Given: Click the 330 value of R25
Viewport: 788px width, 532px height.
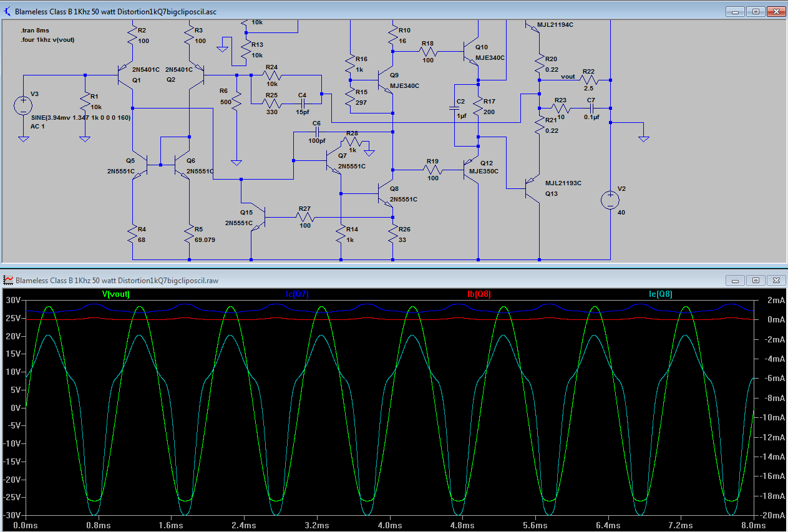Looking at the screenshot, I should click(271, 112).
